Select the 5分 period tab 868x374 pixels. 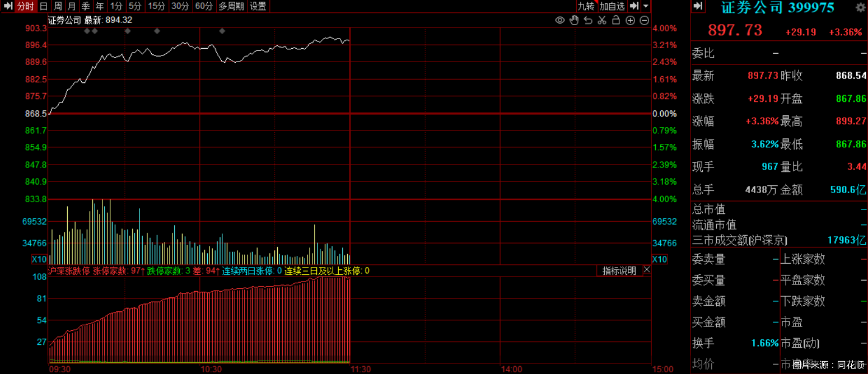pyautogui.click(x=134, y=6)
